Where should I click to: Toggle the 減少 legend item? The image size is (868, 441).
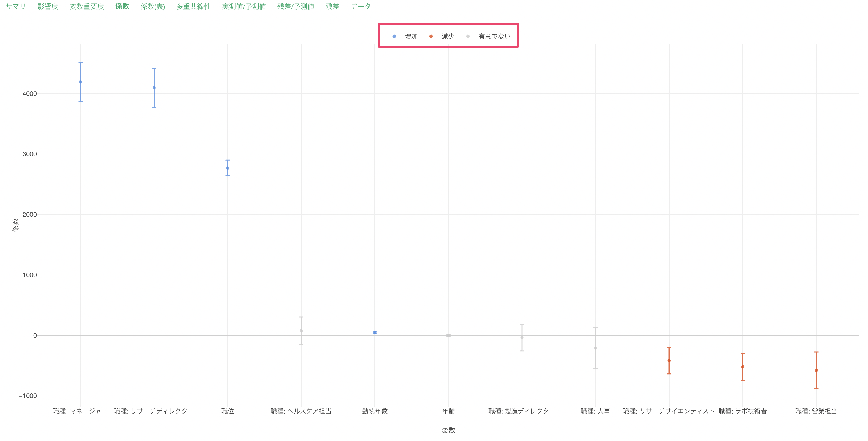pyautogui.click(x=442, y=36)
